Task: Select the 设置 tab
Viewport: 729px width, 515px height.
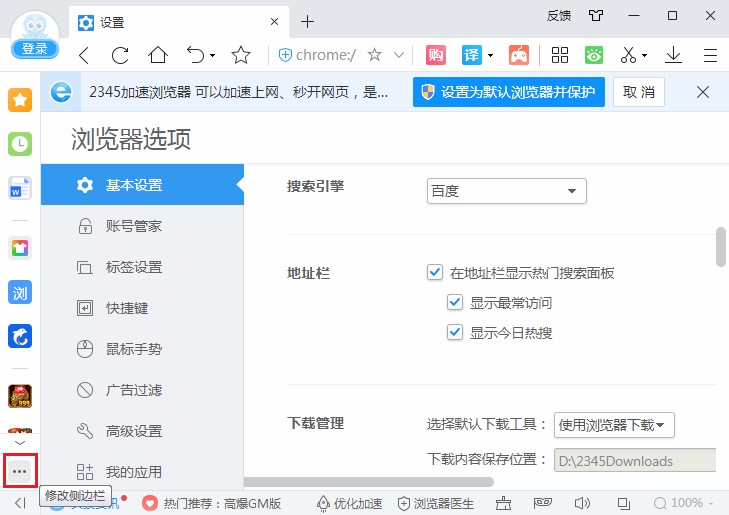Action: pyautogui.click(x=179, y=22)
